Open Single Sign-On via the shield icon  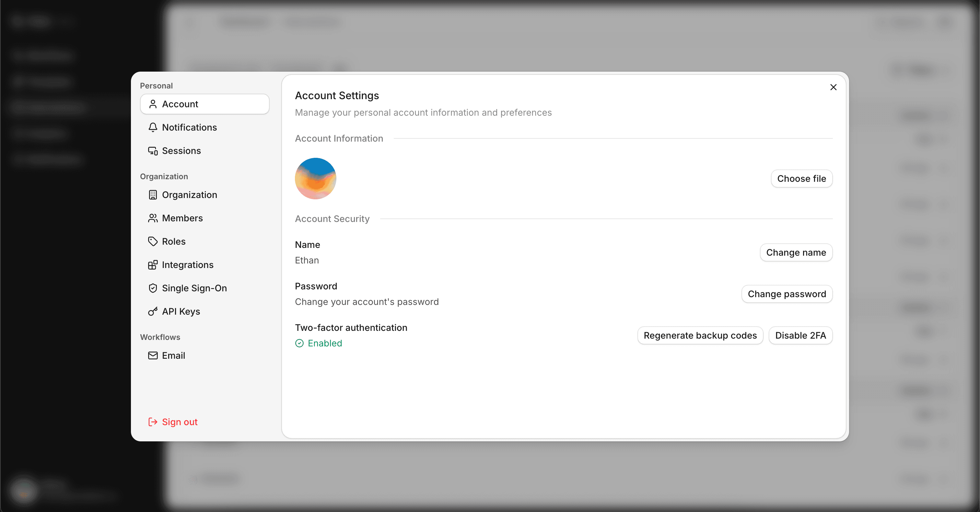pyautogui.click(x=153, y=288)
